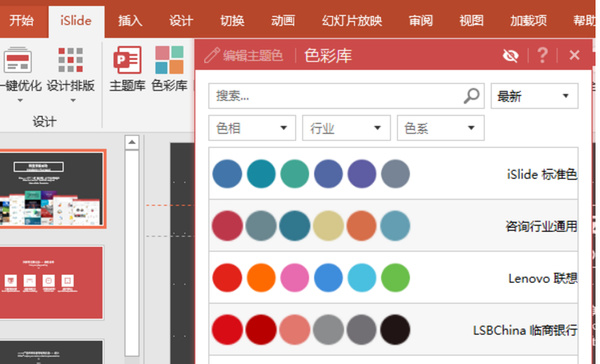Pick the dark red swatch in LSBChina 临商银行

click(x=261, y=330)
